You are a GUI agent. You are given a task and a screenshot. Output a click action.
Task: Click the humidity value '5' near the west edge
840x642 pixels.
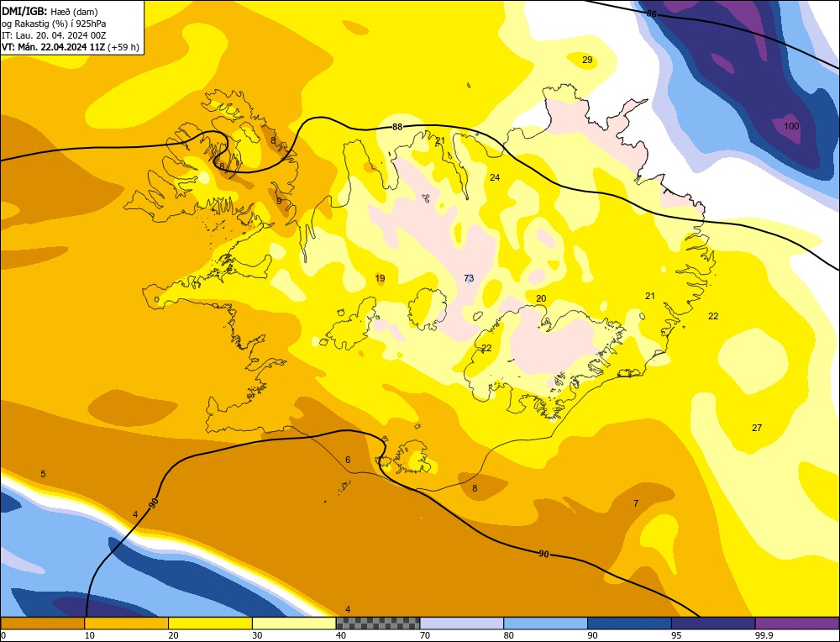[x=44, y=474]
